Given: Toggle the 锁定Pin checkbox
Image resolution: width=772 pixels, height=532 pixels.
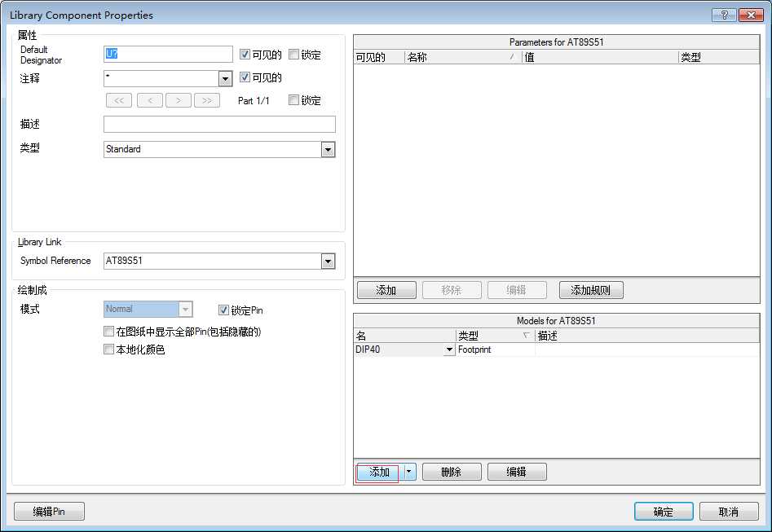Looking at the screenshot, I should 223,310.
